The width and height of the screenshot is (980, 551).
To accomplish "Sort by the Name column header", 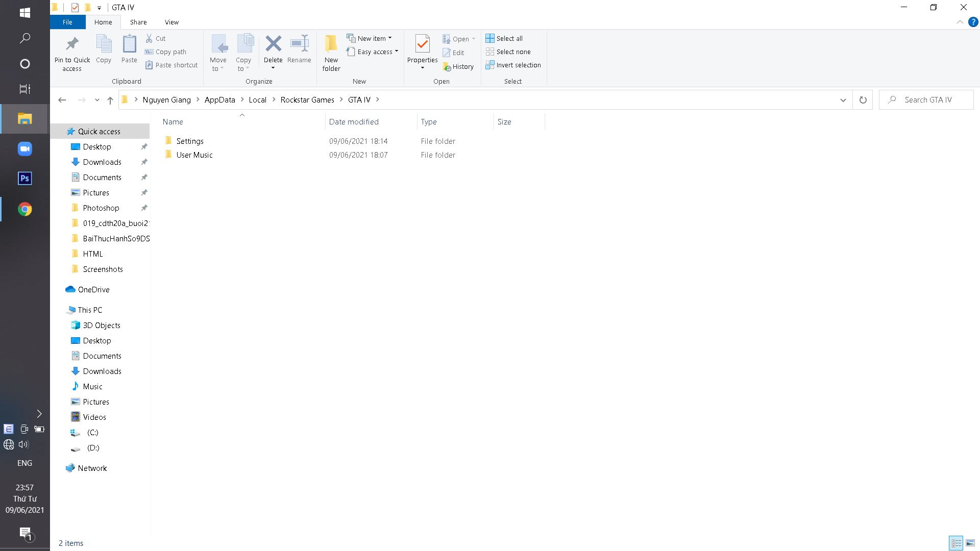I will [x=242, y=121].
